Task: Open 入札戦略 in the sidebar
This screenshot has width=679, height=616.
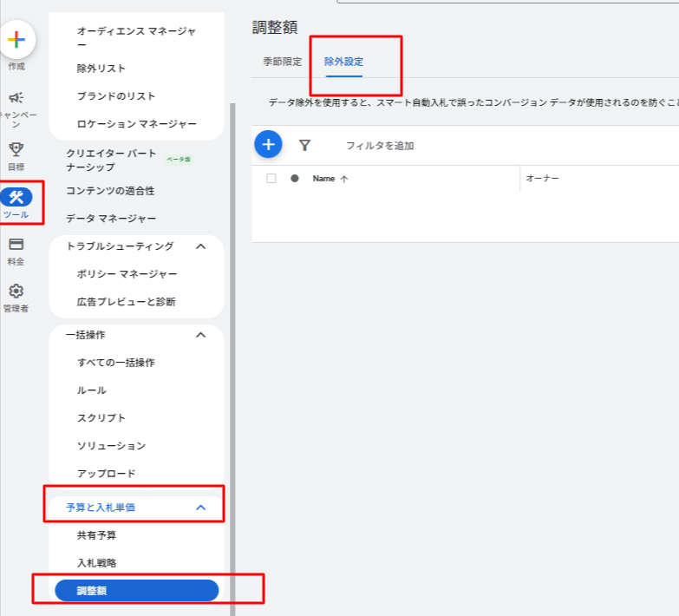Action: (96, 563)
